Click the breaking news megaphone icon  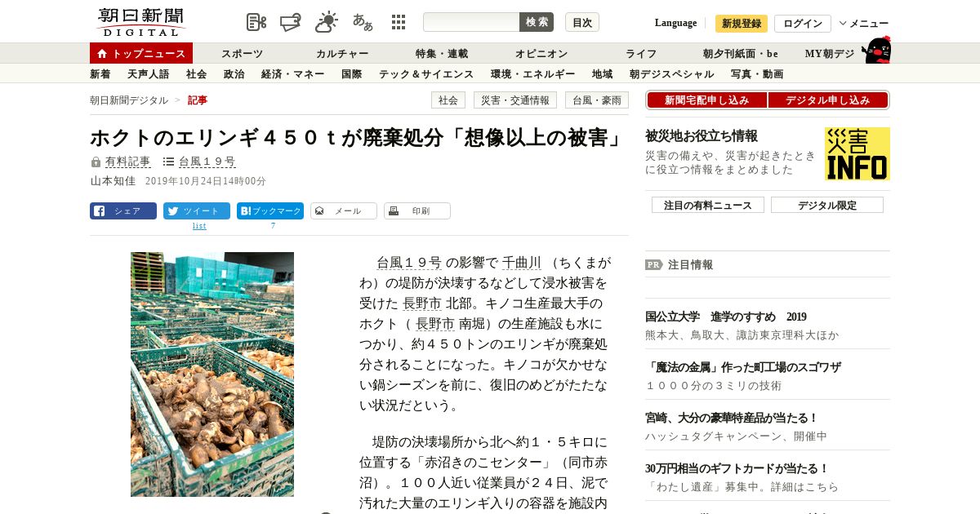(291, 22)
